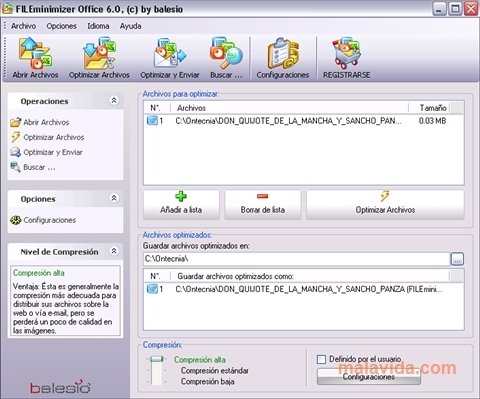Screen dimensions: 480x399
Task: Click the mail icon beside Optimizar y Enviar in Operaciones
Action: [x=15, y=152]
